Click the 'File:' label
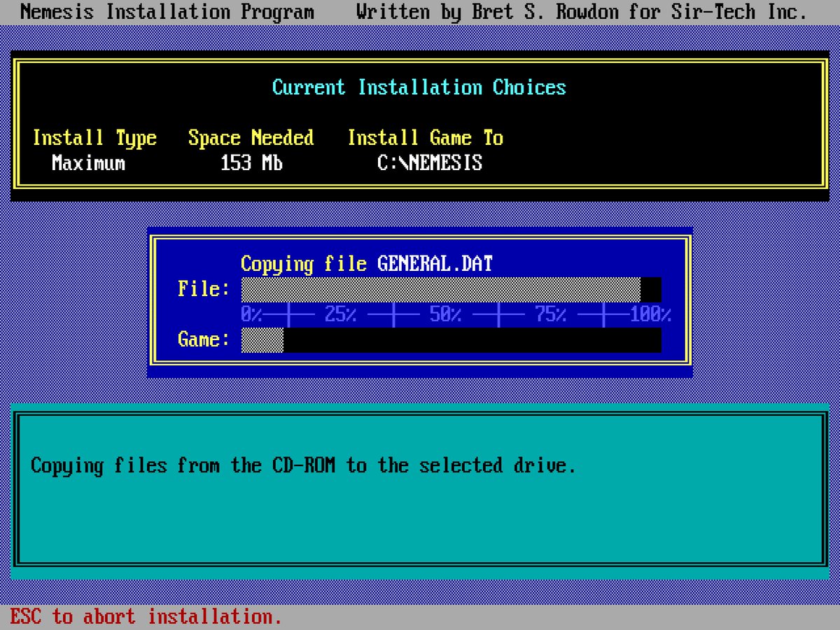This screenshot has height=630, width=840. pos(204,289)
